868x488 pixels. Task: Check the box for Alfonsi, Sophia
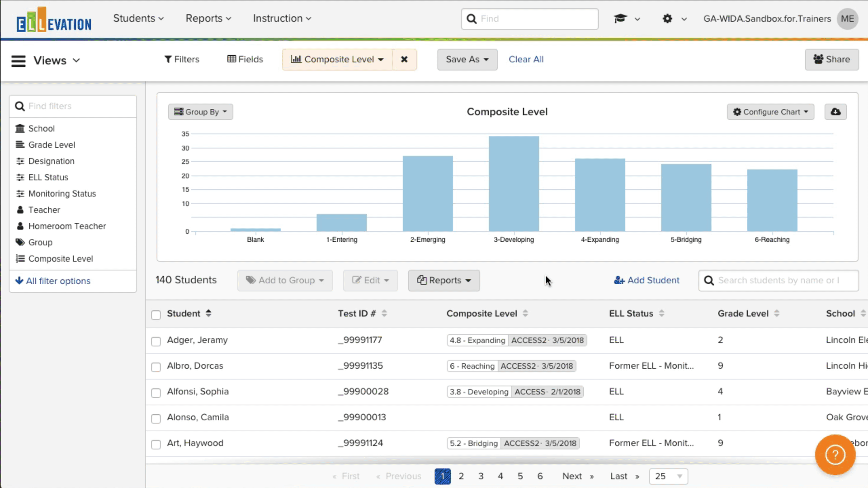click(x=156, y=393)
